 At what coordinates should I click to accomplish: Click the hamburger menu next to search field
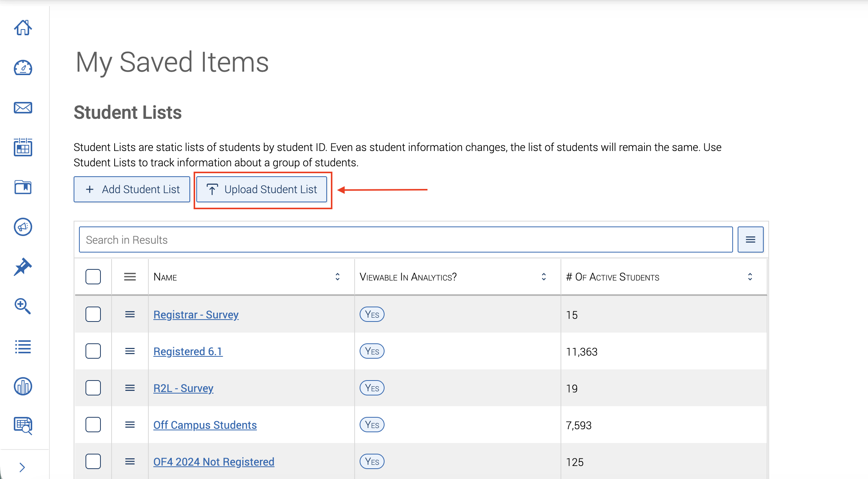pyautogui.click(x=750, y=239)
